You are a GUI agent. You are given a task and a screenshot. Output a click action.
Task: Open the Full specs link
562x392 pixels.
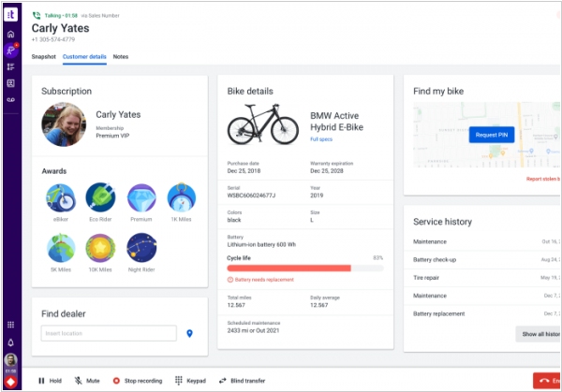(x=321, y=139)
